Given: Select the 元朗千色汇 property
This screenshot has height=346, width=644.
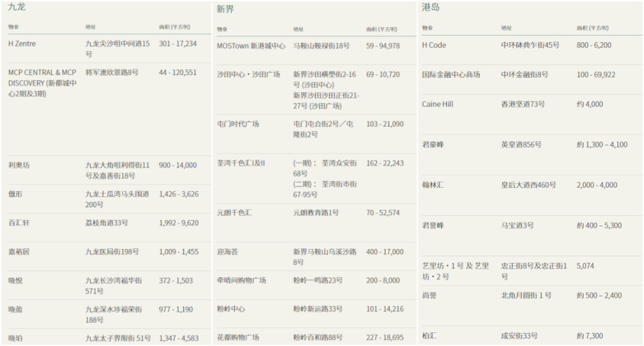Looking at the screenshot, I should point(234,213).
